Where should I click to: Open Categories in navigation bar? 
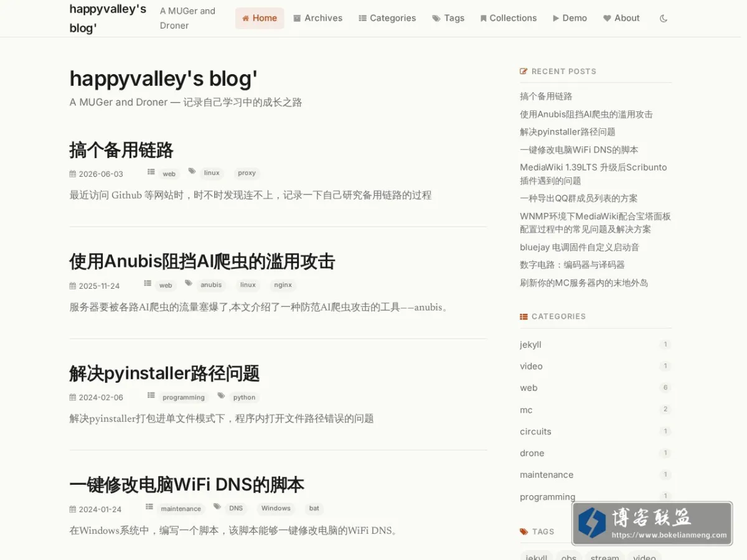(x=387, y=18)
